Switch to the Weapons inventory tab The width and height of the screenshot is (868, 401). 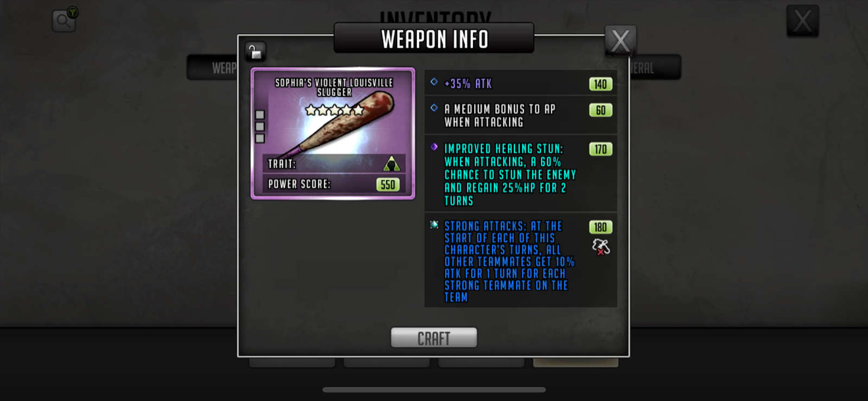pos(213,68)
